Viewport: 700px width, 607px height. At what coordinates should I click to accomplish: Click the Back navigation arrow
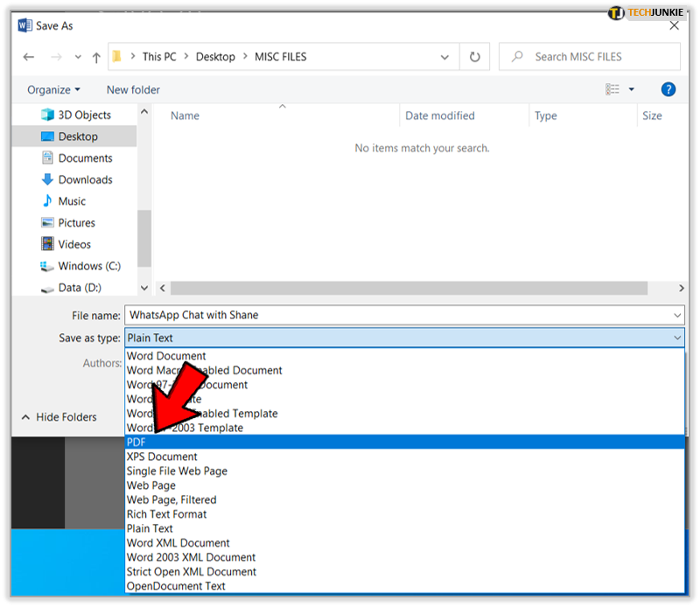(x=29, y=57)
